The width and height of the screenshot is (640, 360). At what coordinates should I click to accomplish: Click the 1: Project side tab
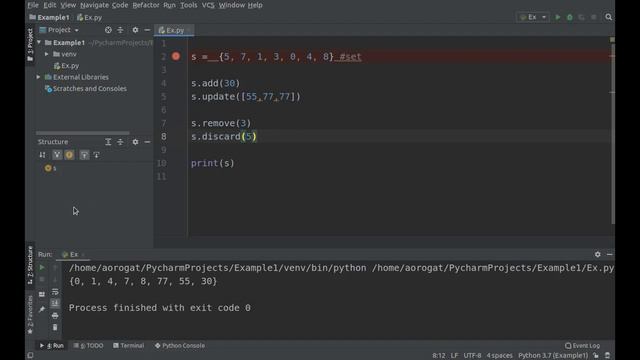point(30,45)
